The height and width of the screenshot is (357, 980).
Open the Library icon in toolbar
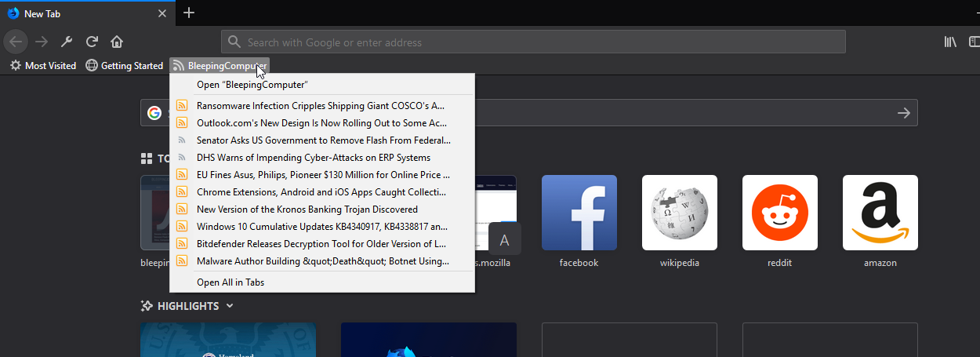pos(950,42)
